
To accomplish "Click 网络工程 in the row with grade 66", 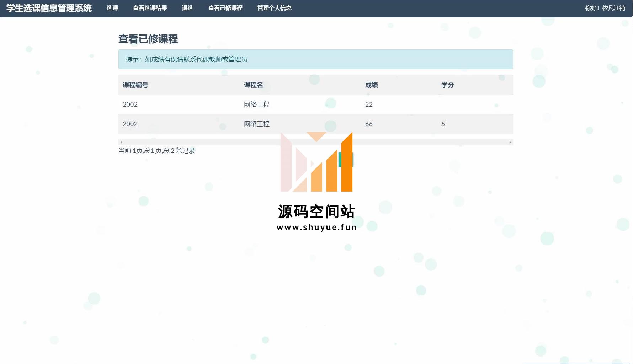I will coord(257,124).
